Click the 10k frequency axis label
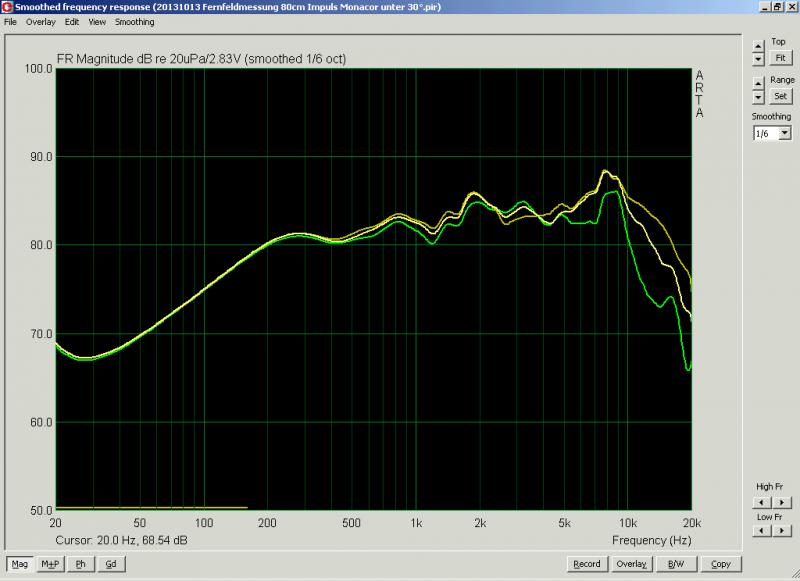Viewport: 800px width, 581px height. pyautogui.click(x=628, y=523)
